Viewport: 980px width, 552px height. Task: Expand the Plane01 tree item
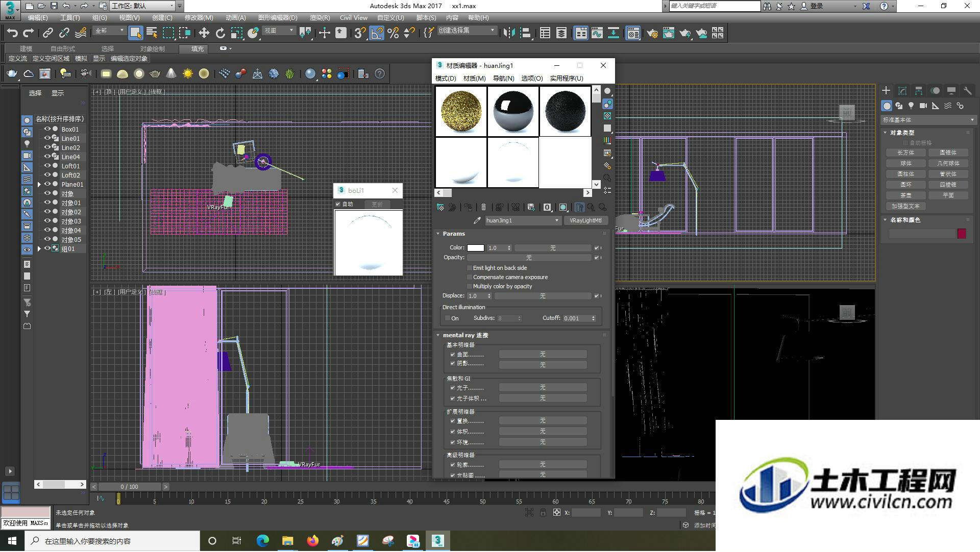(39, 185)
